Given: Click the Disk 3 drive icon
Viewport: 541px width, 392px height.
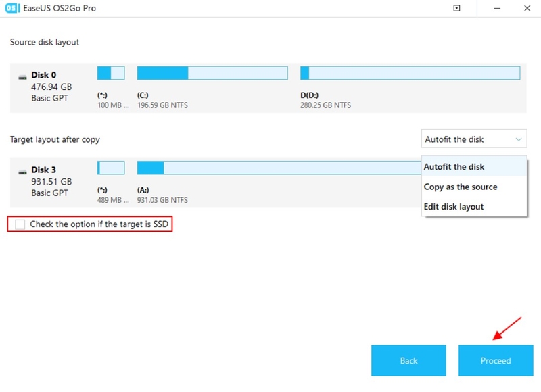Looking at the screenshot, I should [x=22, y=172].
